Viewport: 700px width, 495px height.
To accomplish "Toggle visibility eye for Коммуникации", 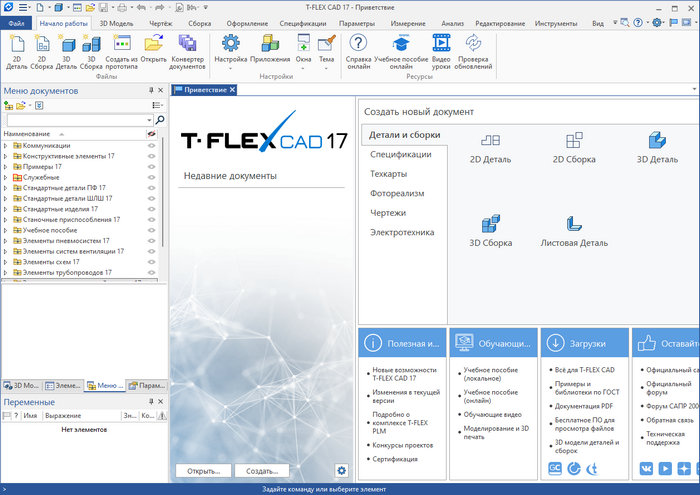I will click(152, 146).
